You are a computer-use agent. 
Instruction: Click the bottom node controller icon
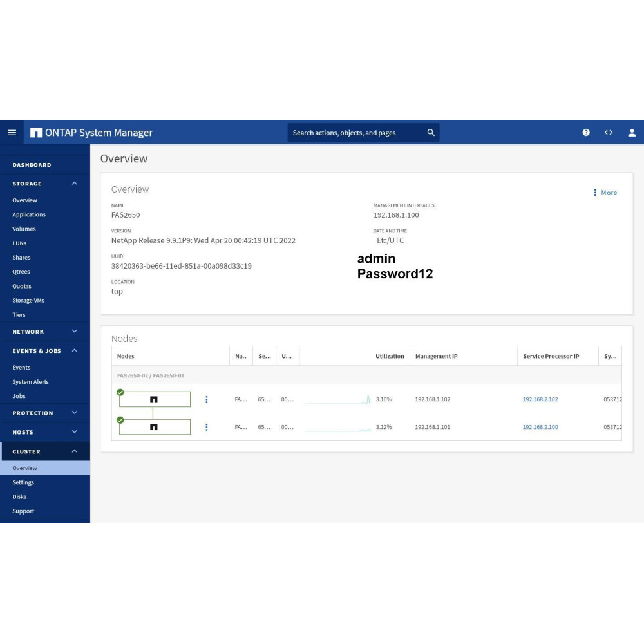click(x=154, y=427)
